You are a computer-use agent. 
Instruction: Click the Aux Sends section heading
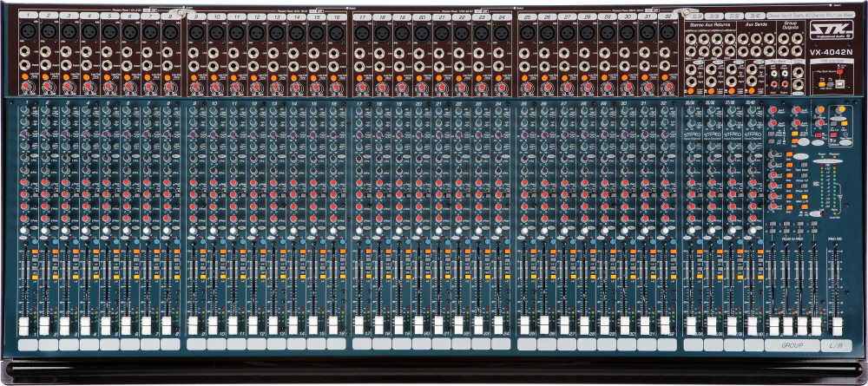[756, 25]
